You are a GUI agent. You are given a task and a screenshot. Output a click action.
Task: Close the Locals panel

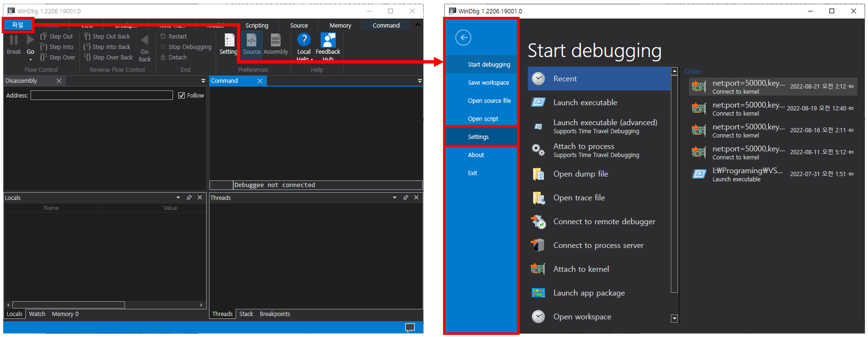pos(200,197)
